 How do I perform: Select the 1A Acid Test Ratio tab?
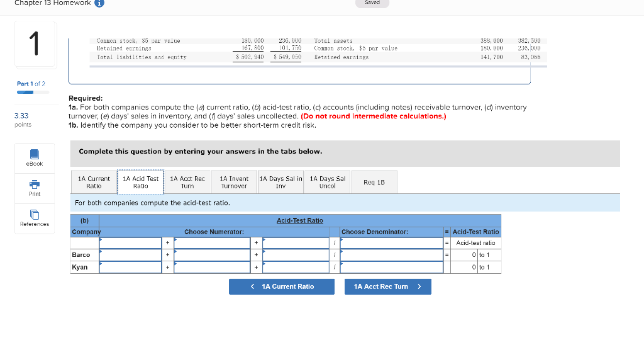coord(140,182)
